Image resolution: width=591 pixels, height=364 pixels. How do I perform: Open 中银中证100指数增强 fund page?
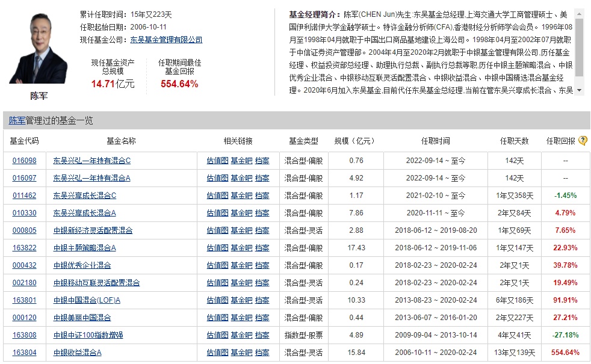[x=88, y=335]
